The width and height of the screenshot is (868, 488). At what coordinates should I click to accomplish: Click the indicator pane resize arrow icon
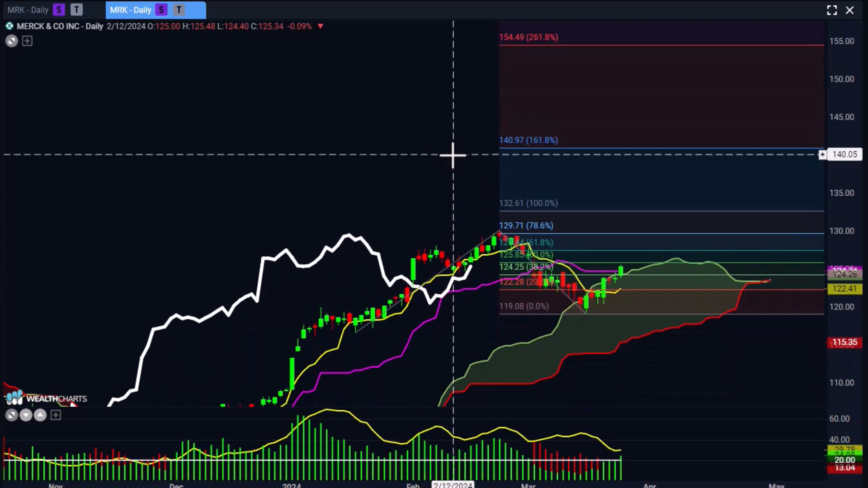point(12,415)
